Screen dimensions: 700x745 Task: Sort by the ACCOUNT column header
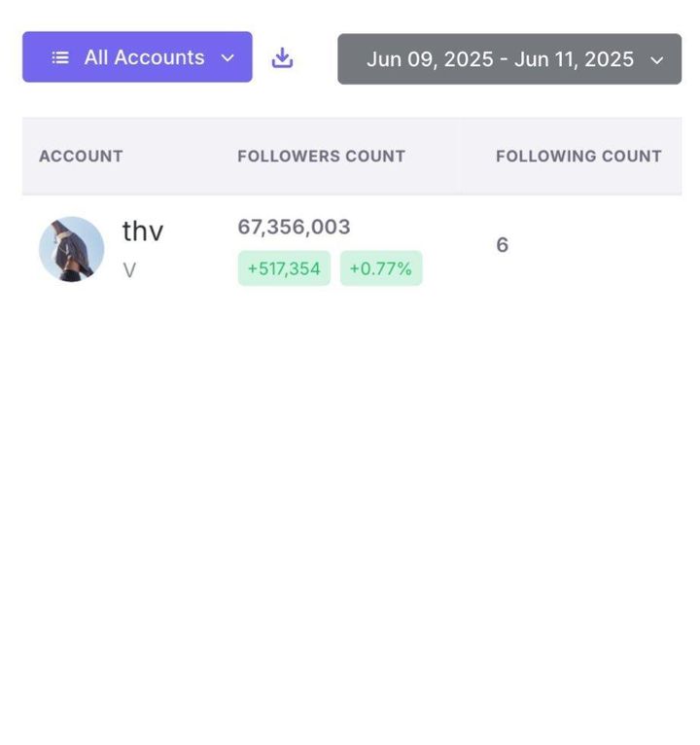tap(82, 156)
